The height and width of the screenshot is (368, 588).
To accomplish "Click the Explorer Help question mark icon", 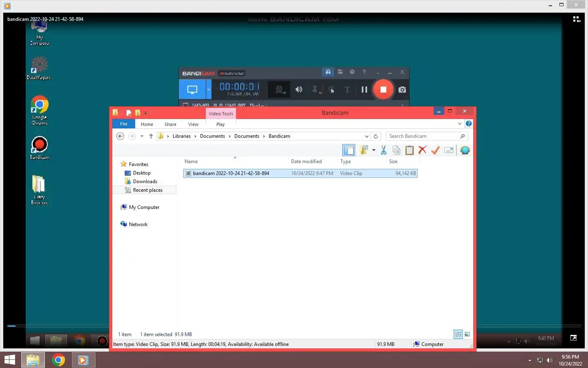I will (x=469, y=123).
